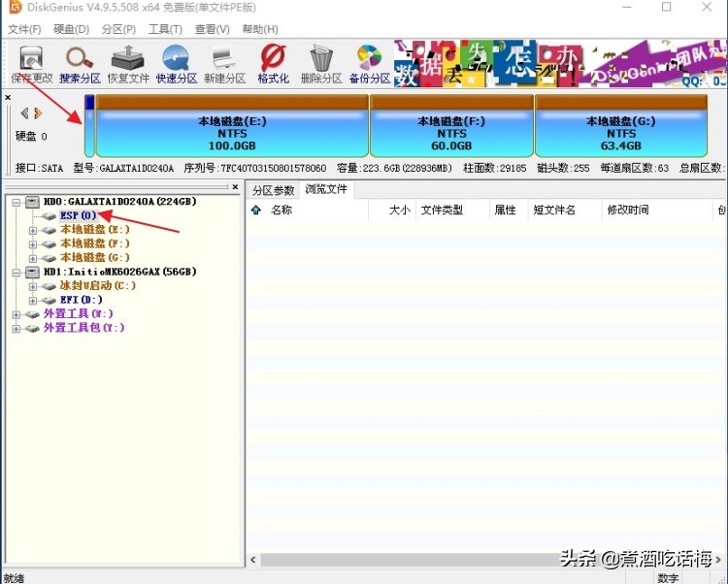The width and height of the screenshot is (728, 584).
Task: Open the 硬盘(D) menu
Action: point(71,29)
